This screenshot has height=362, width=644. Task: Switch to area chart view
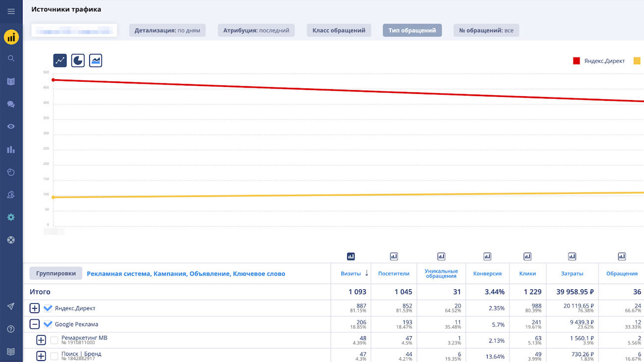tap(96, 60)
